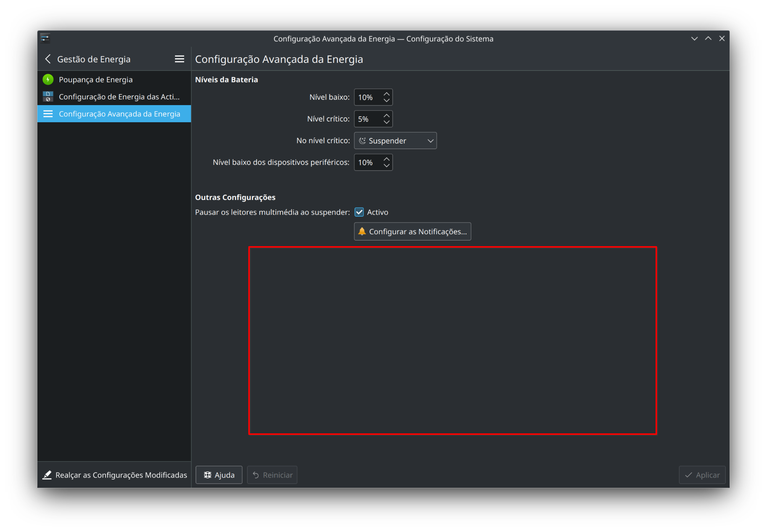Uncheck the Activo checkbox
The height and width of the screenshot is (532, 767).
pyautogui.click(x=359, y=212)
